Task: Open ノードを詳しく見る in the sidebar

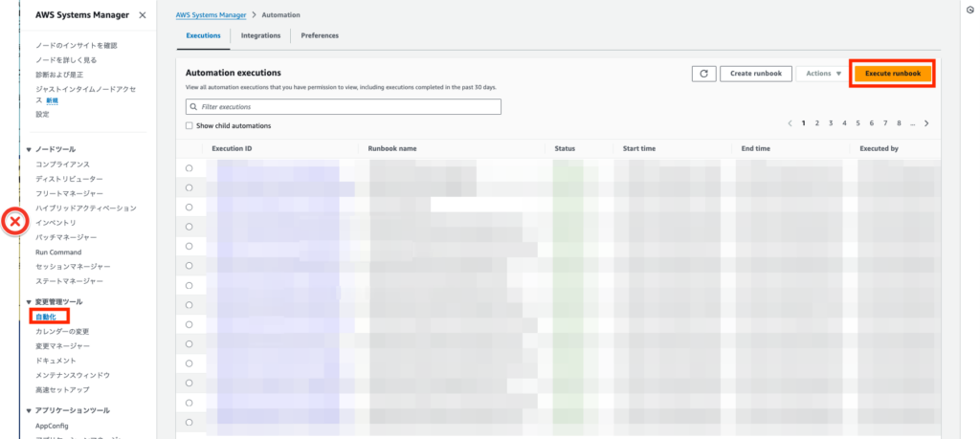Action: (66, 60)
